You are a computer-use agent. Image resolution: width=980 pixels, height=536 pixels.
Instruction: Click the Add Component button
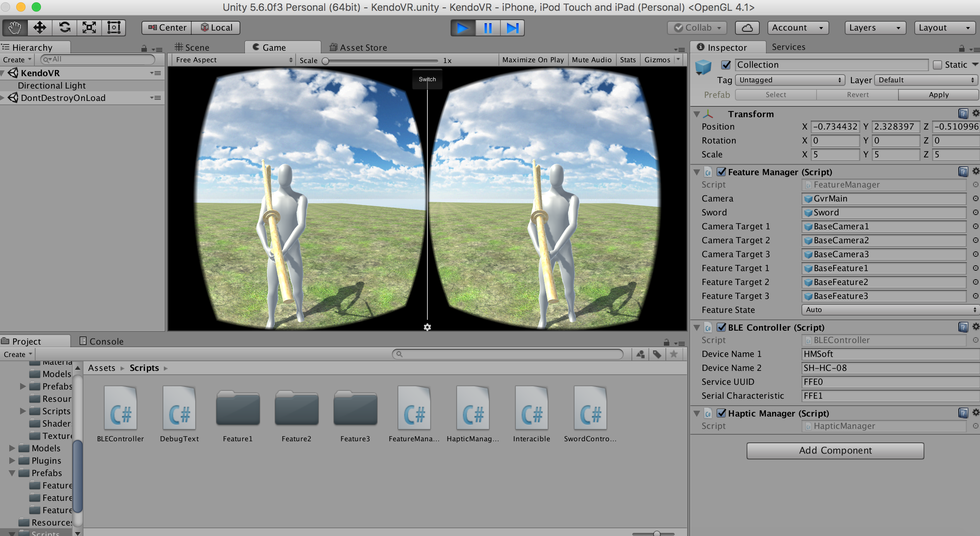click(835, 451)
